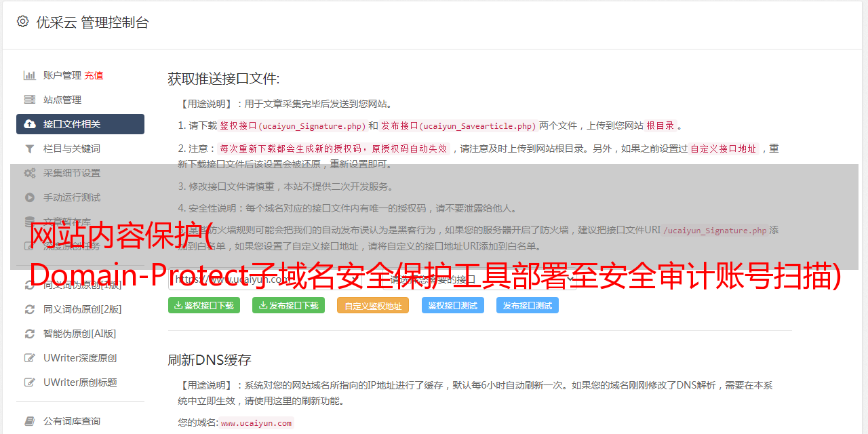The height and width of the screenshot is (434, 868).
Task: Click the refresh icon for 同义词伪原创[2版]
Action: click(30, 309)
